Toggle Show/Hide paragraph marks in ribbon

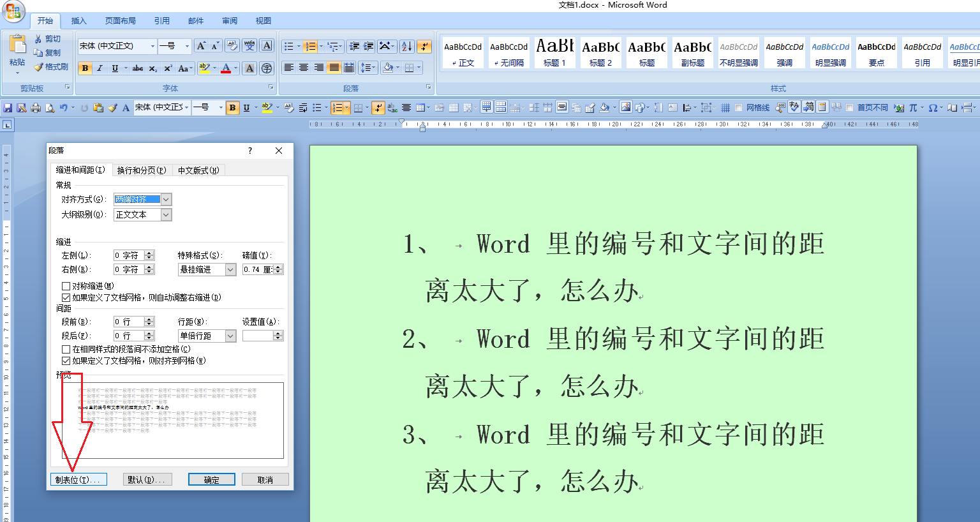coord(424,47)
